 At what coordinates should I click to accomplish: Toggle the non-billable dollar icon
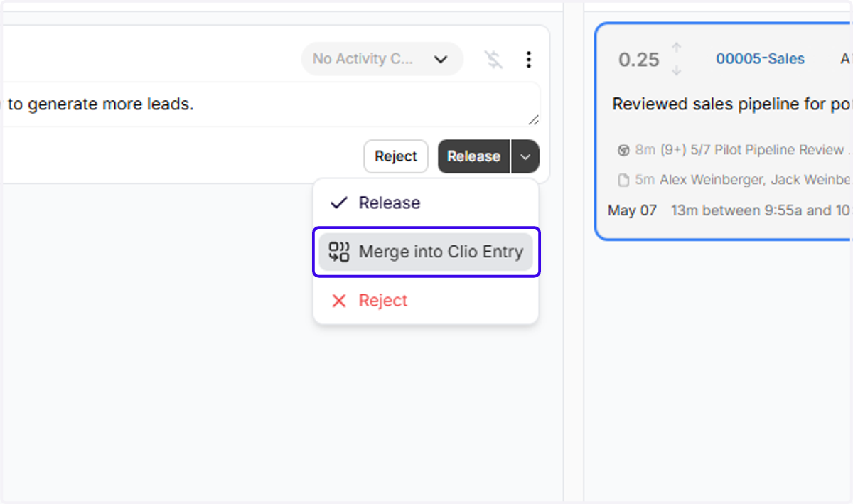[494, 59]
